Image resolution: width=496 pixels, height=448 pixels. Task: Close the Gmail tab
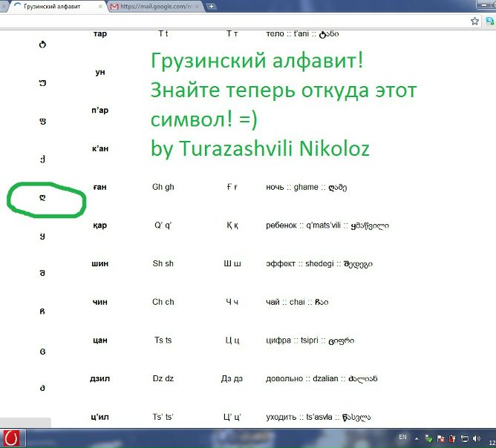pyautogui.click(x=198, y=6)
